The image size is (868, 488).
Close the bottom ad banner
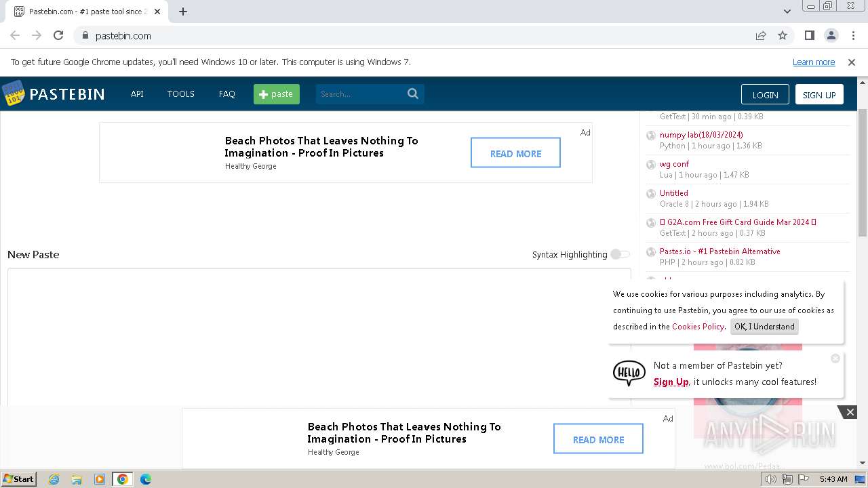click(850, 412)
